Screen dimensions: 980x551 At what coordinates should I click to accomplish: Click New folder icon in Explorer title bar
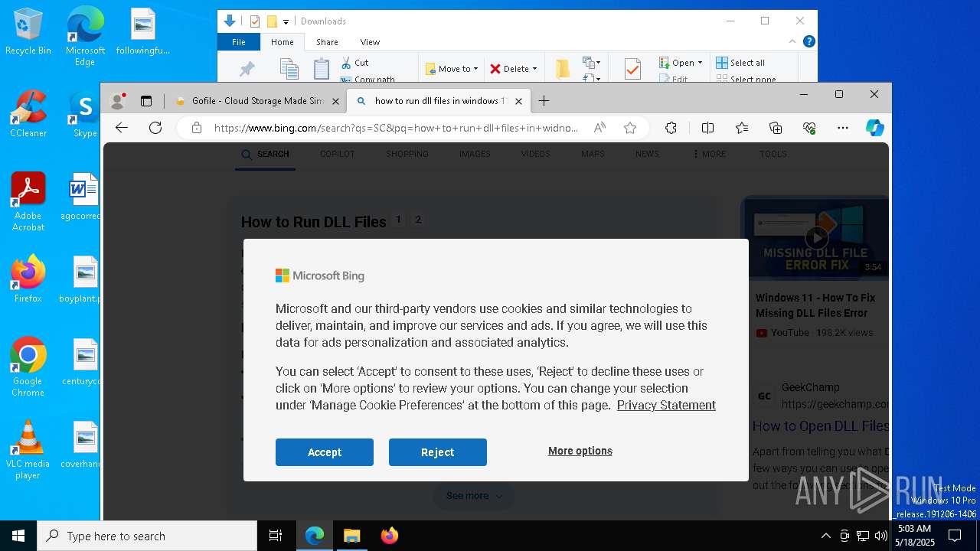click(x=272, y=21)
